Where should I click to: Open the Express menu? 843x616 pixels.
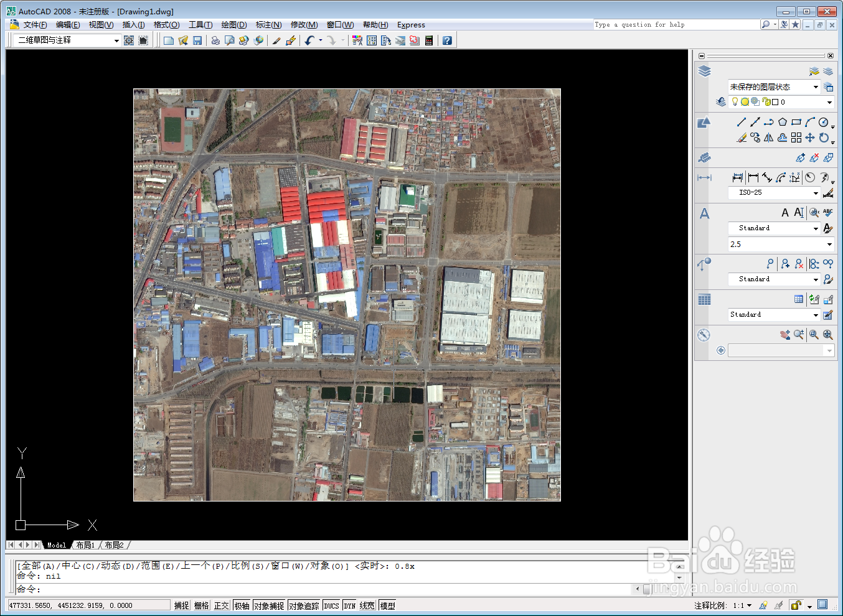pos(411,25)
